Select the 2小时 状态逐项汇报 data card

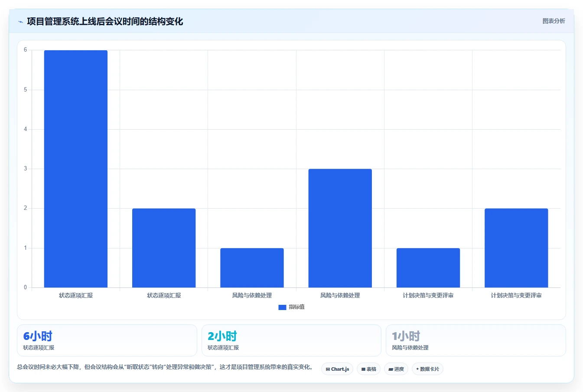pyautogui.click(x=291, y=340)
